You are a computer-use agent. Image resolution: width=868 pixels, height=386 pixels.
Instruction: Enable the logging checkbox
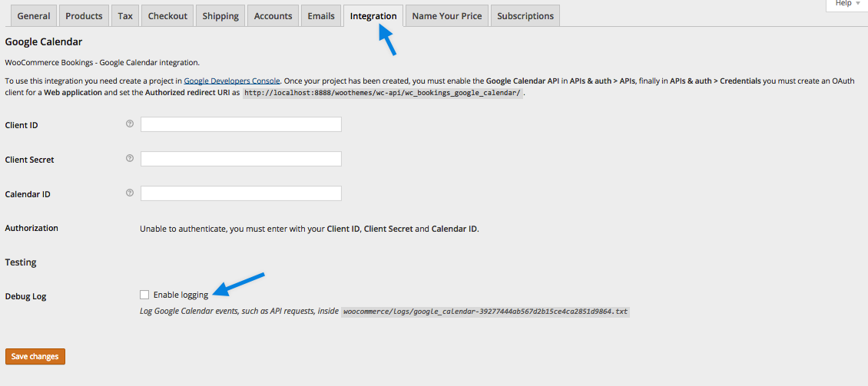point(144,294)
